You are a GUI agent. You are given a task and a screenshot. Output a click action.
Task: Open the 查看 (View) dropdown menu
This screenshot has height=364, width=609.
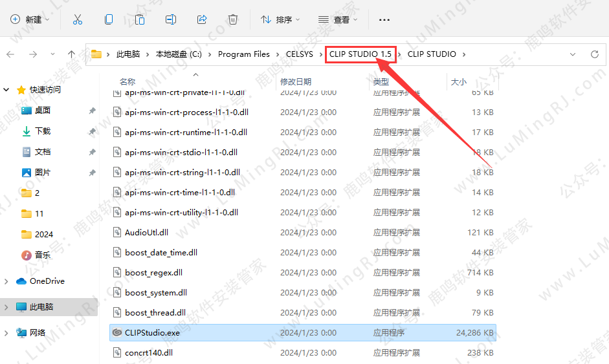point(338,19)
